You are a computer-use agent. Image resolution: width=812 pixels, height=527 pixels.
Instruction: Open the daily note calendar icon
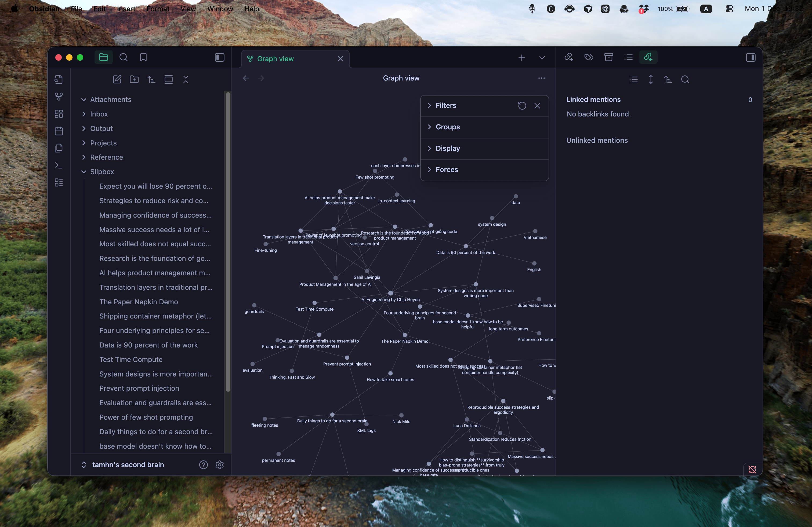[x=59, y=131]
